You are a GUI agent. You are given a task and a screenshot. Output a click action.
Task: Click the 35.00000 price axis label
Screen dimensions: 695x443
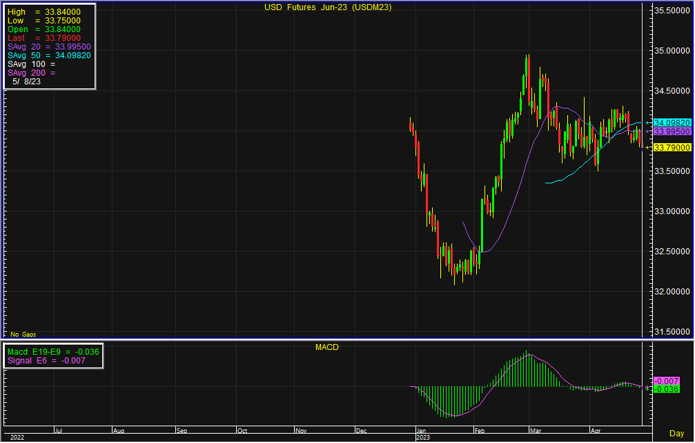click(x=672, y=48)
